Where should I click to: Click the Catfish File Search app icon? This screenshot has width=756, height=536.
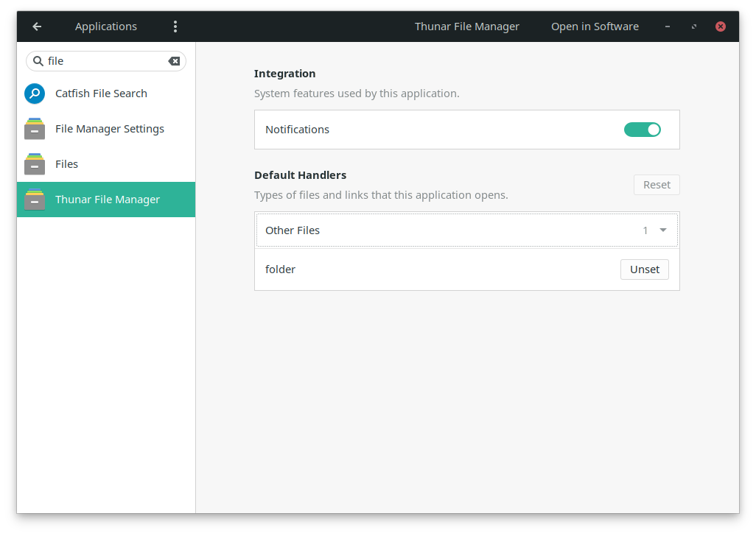[35, 94]
